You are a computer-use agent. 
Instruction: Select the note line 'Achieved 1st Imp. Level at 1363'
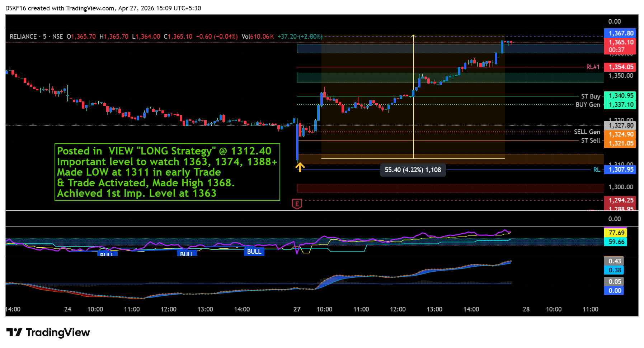(x=137, y=193)
